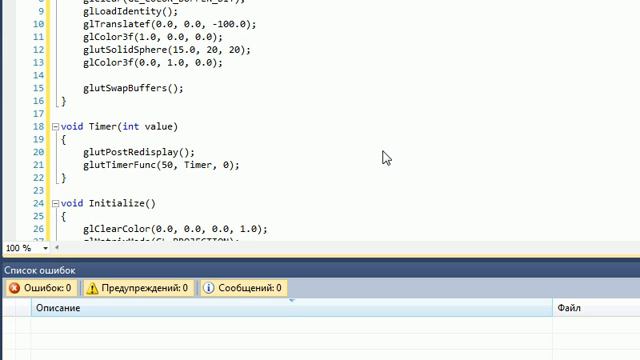This screenshot has width=640, height=360.
Task: Click line number 18 in the gutter
Action: tap(38, 127)
